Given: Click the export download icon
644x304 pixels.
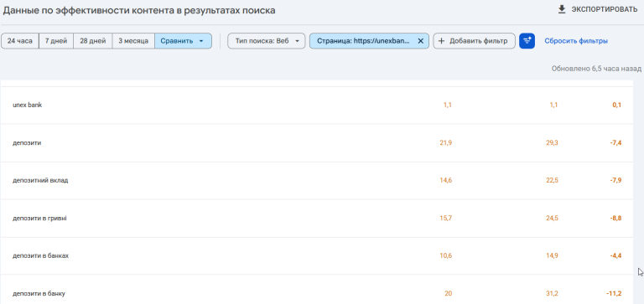Looking at the screenshot, I should (x=562, y=9).
